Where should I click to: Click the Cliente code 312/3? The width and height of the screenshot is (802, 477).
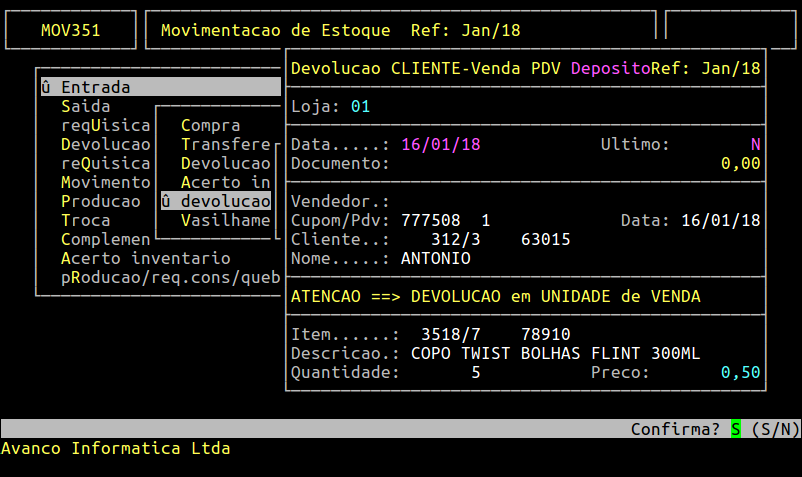pyautogui.click(x=456, y=239)
